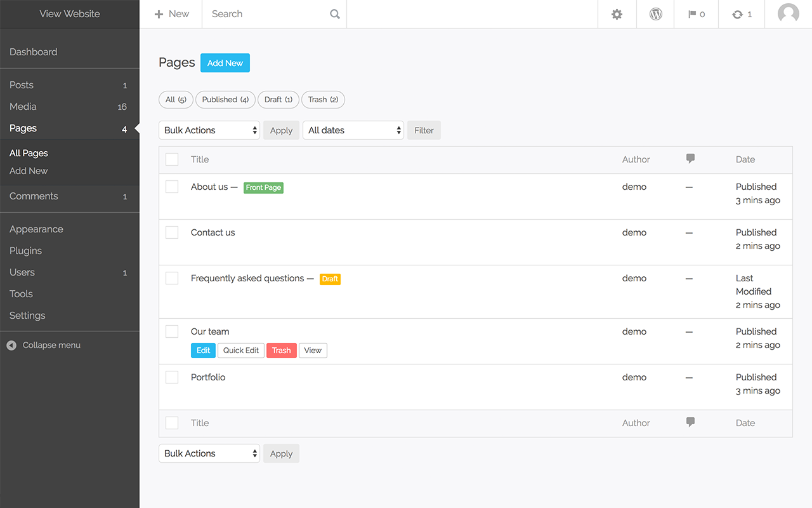The width and height of the screenshot is (812, 508).
Task: Click the bottom Apply button
Action: pos(281,453)
